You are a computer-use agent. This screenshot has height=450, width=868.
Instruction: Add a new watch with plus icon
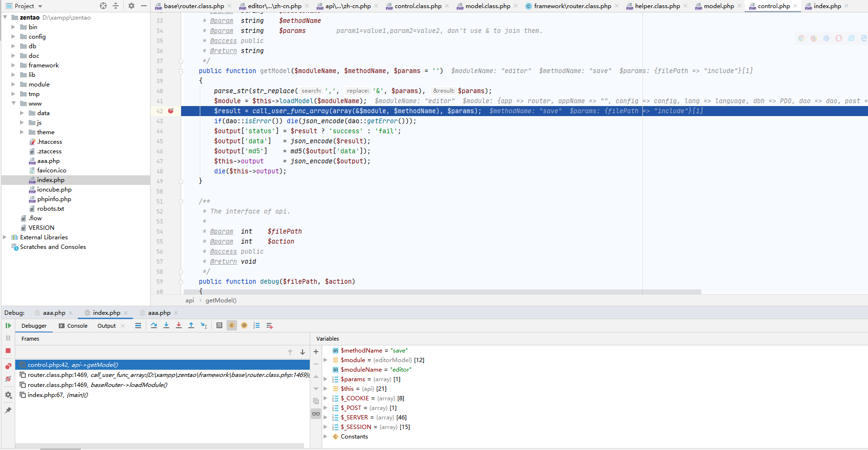316,352
